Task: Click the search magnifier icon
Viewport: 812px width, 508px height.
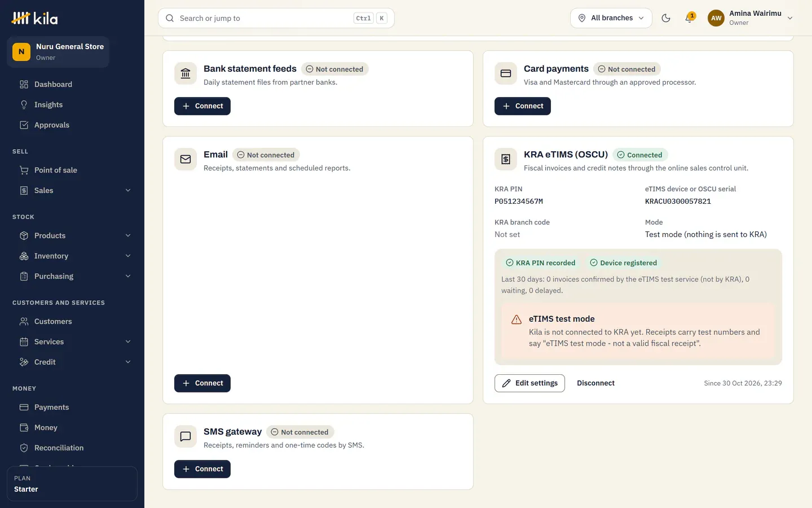Action: pos(170,18)
